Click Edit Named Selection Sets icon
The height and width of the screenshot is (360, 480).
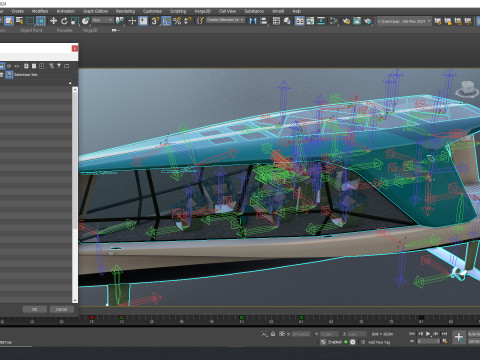point(200,21)
